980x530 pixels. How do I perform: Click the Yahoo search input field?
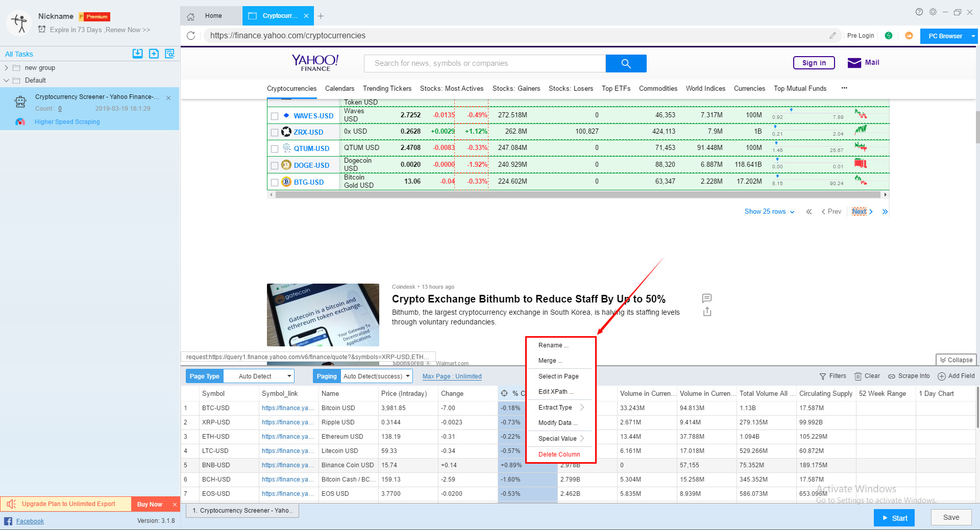pyautogui.click(x=484, y=63)
